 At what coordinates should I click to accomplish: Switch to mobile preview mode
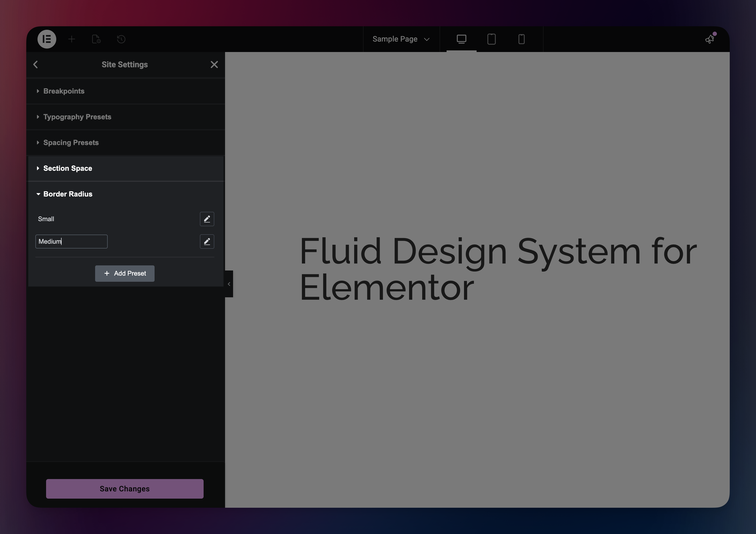521,39
